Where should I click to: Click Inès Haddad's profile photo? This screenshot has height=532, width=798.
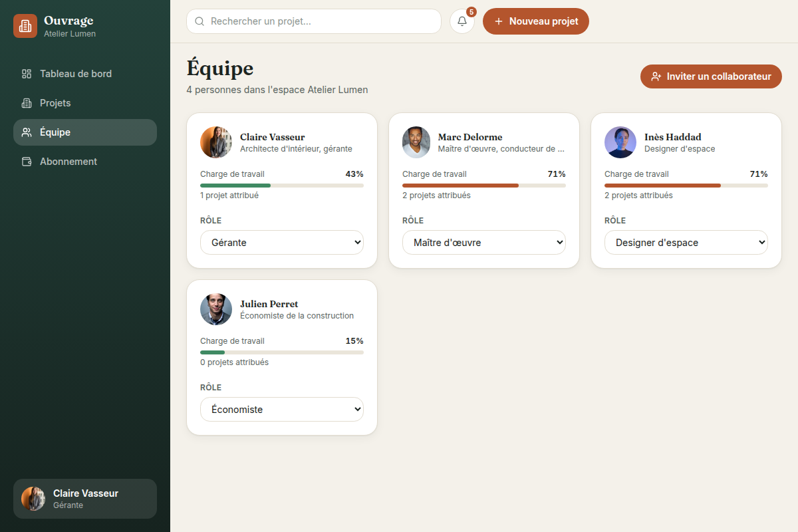click(620, 142)
